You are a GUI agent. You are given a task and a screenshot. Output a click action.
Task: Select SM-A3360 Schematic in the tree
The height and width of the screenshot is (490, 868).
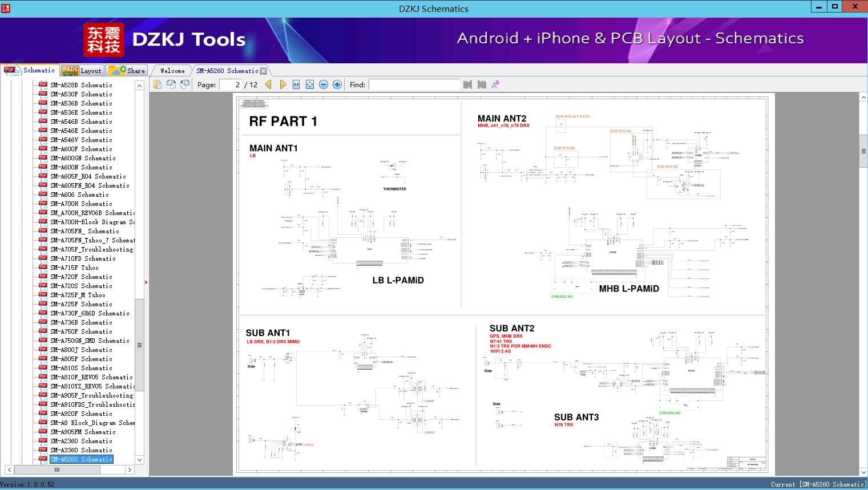(81, 450)
